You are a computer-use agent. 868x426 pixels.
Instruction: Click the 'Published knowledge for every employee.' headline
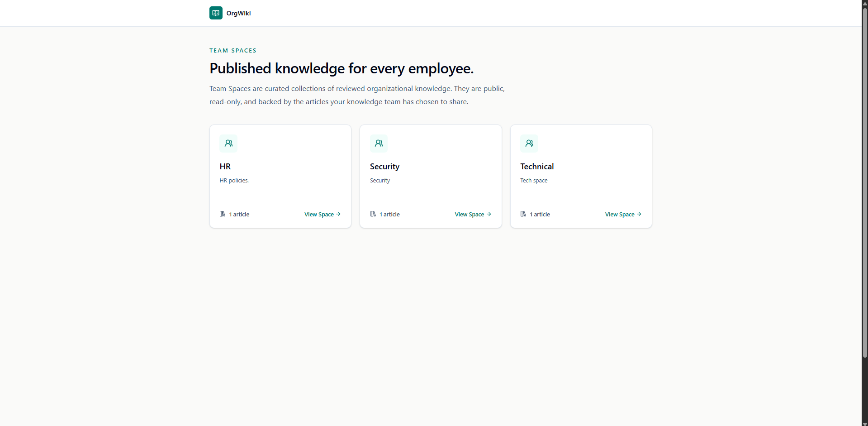point(342,68)
